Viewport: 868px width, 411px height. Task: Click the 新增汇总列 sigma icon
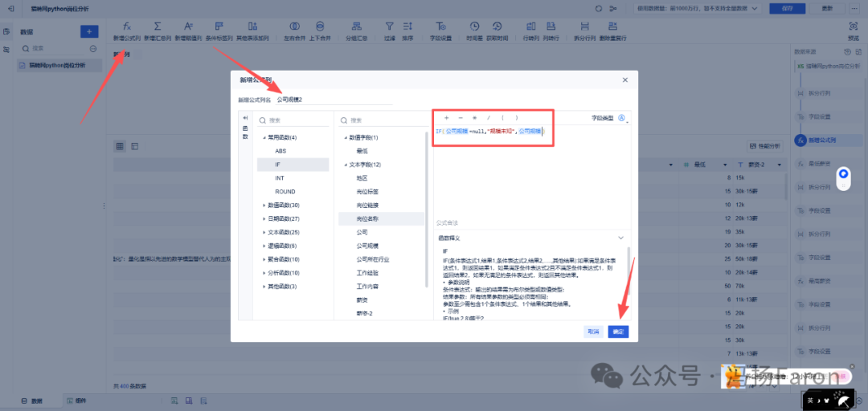[158, 26]
